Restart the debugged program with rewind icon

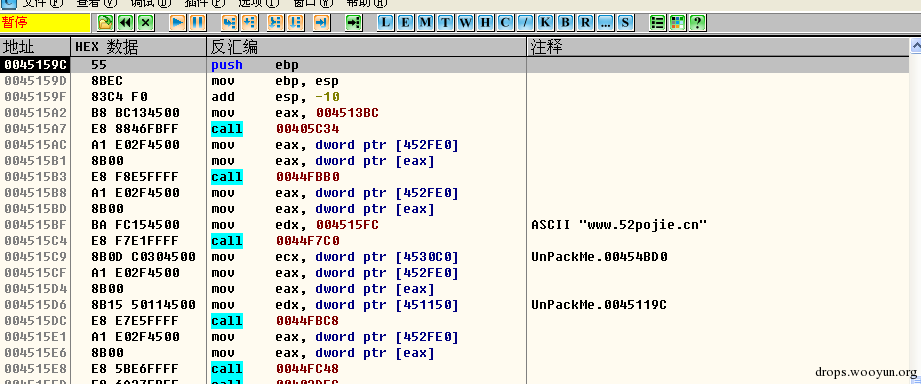(x=125, y=23)
